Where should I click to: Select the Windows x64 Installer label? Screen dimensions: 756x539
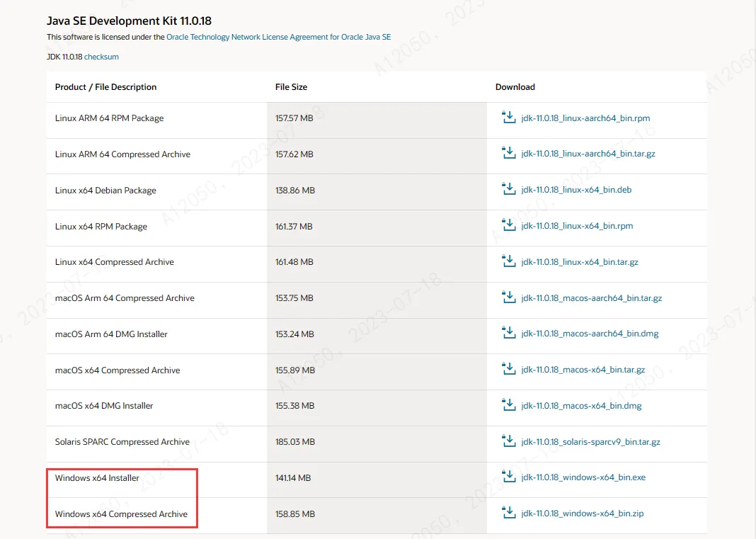[97, 477]
